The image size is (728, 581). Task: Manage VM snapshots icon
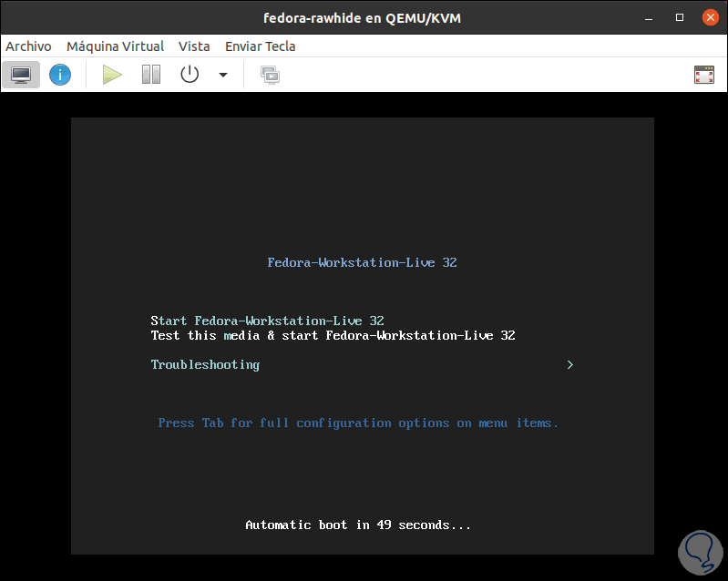coord(270,75)
